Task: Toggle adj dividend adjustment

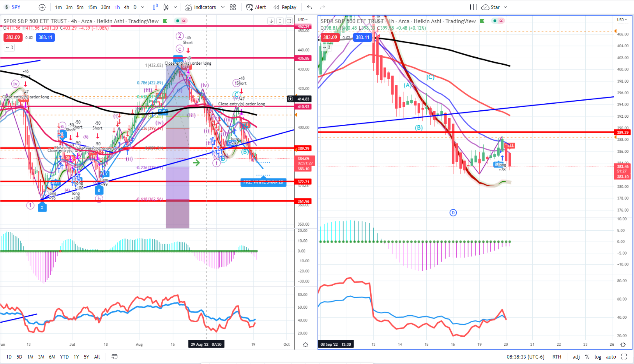Action: tap(576, 357)
